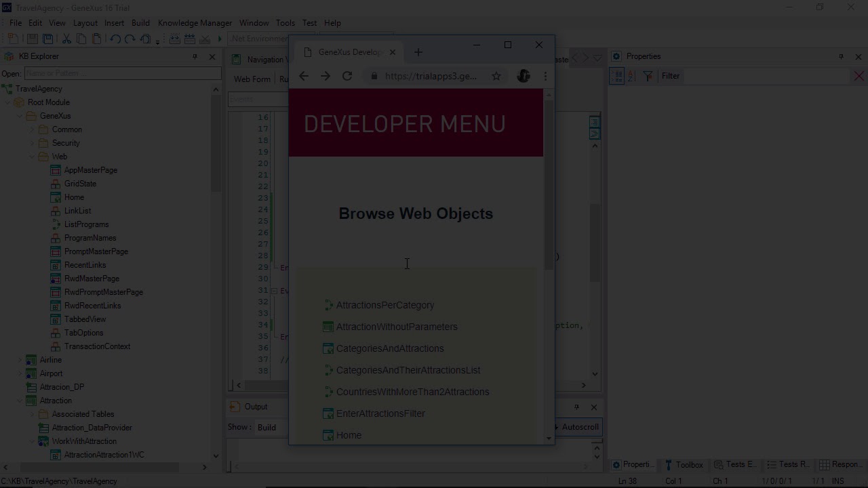Open the Knowledge Manager menu
The height and width of the screenshot is (488, 868).
[195, 23]
